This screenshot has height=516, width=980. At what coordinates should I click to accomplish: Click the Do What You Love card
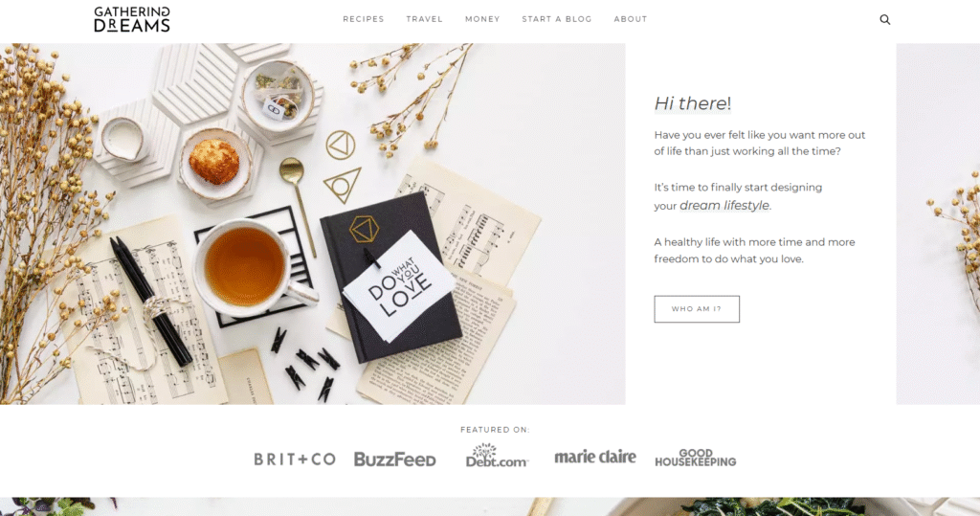tap(399, 286)
